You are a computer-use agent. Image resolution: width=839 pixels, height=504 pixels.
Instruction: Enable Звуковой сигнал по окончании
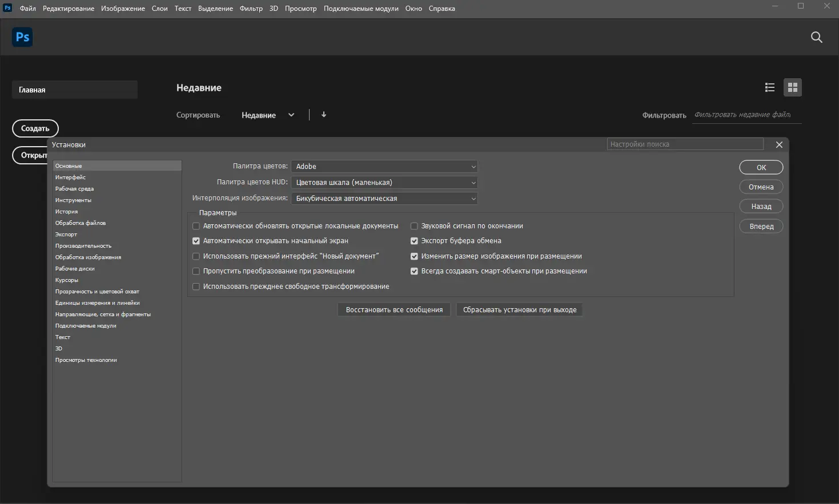[415, 226]
